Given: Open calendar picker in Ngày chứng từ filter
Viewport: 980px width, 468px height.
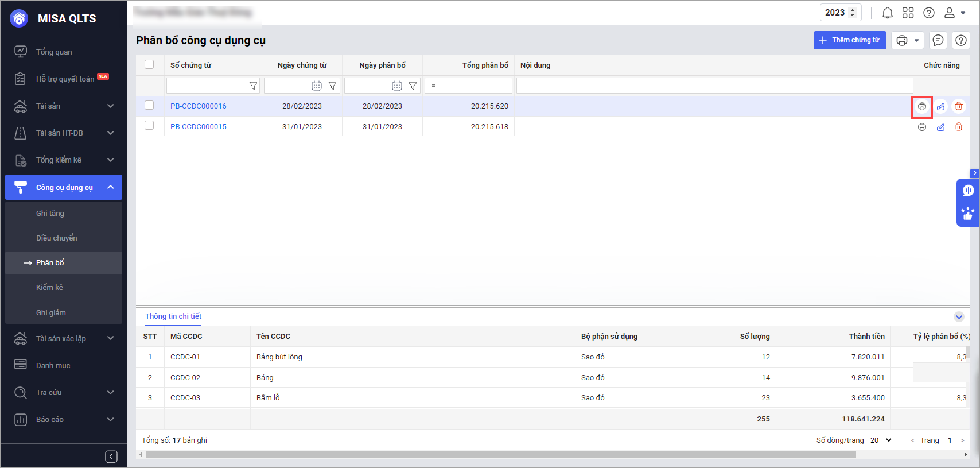Looking at the screenshot, I should (x=317, y=86).
